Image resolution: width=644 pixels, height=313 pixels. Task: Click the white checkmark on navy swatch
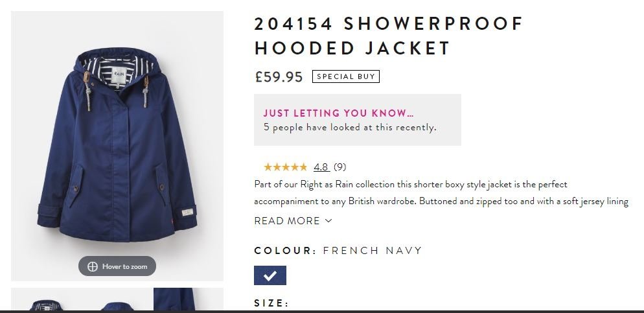[270, 275]
